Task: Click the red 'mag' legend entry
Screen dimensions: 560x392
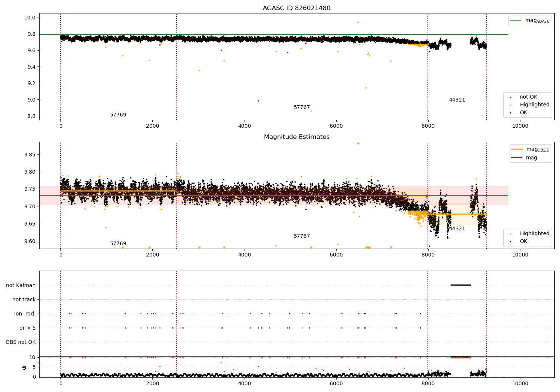Action: 532,158
